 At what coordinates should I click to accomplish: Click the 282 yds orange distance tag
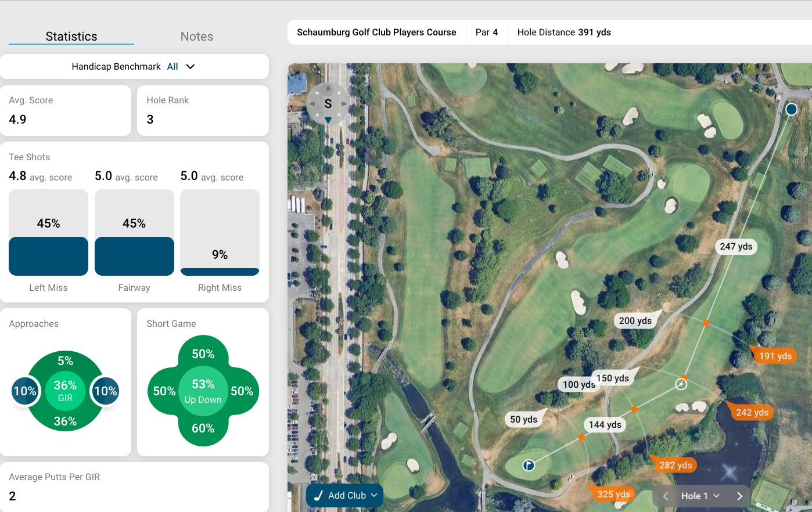676,465
